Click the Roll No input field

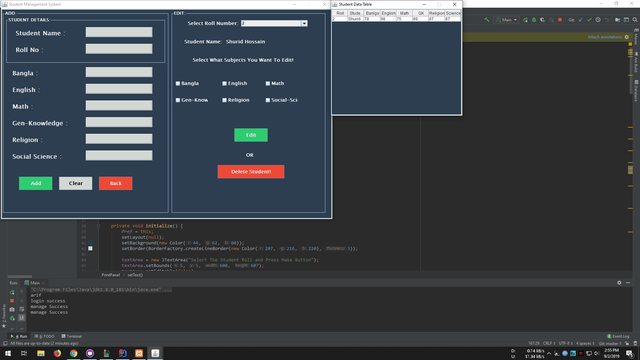pos(119,49)
